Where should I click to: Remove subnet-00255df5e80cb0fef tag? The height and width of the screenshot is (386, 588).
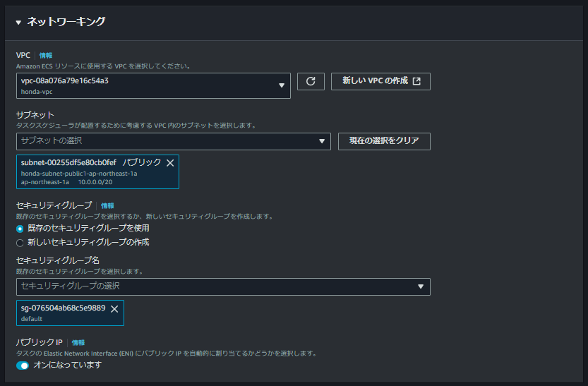click(x=170, y=163)
